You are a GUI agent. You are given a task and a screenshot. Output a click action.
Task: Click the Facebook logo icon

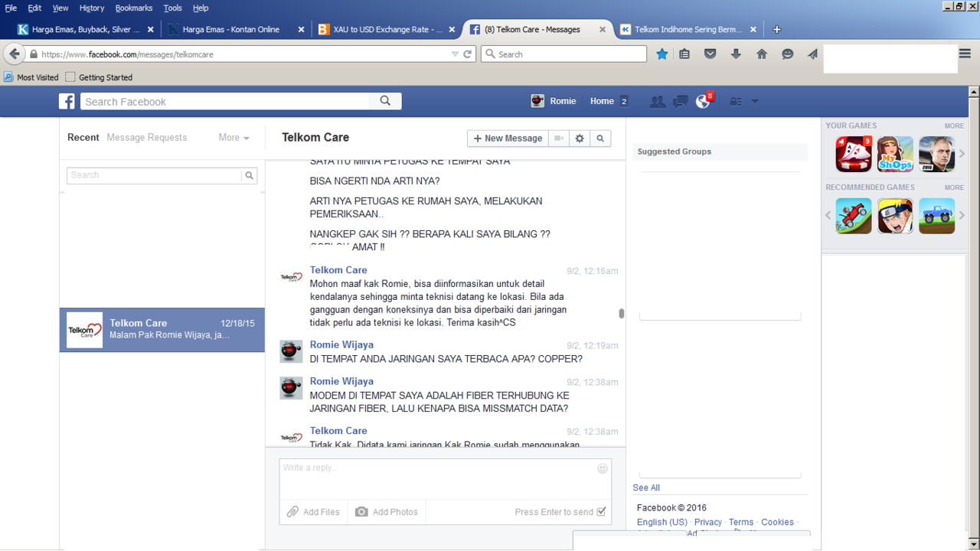point(67,101)
